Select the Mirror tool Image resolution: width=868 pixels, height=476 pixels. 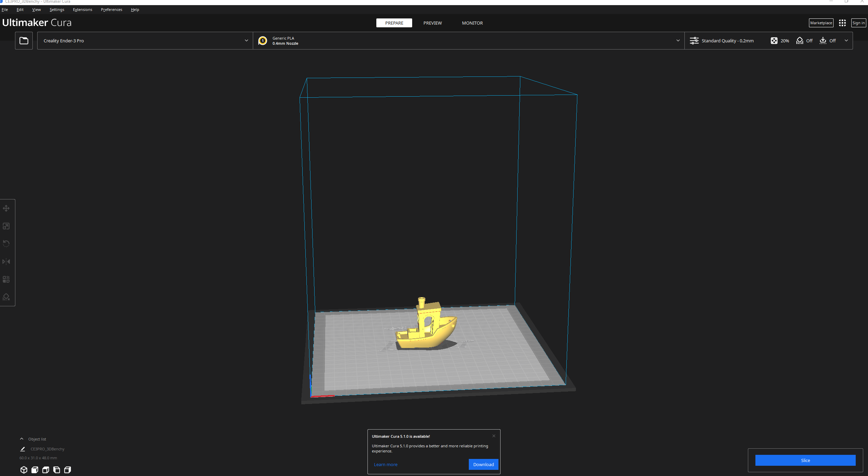pyautogui.click(x=6, y=262)
